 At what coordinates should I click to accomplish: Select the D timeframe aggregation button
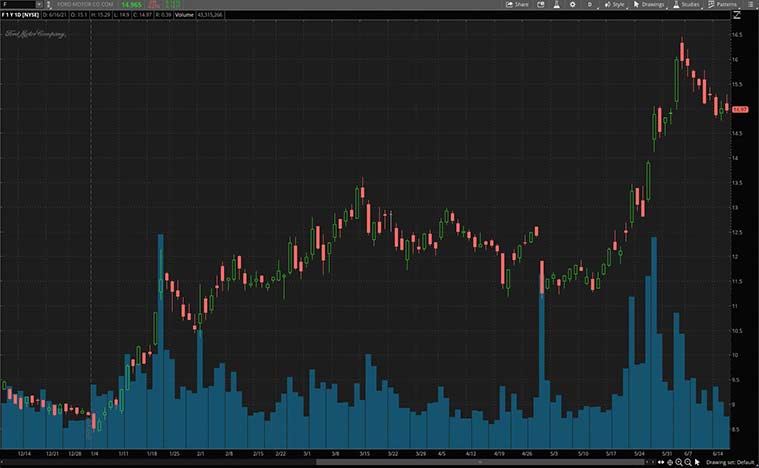click(x=590, y=5)
